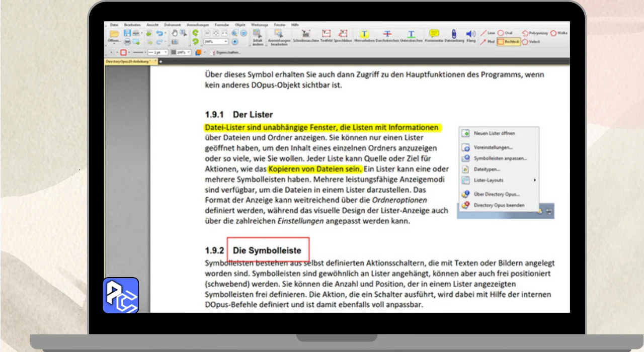
Task: Open the zoom percentage dropdown
Action: point(226,42)
